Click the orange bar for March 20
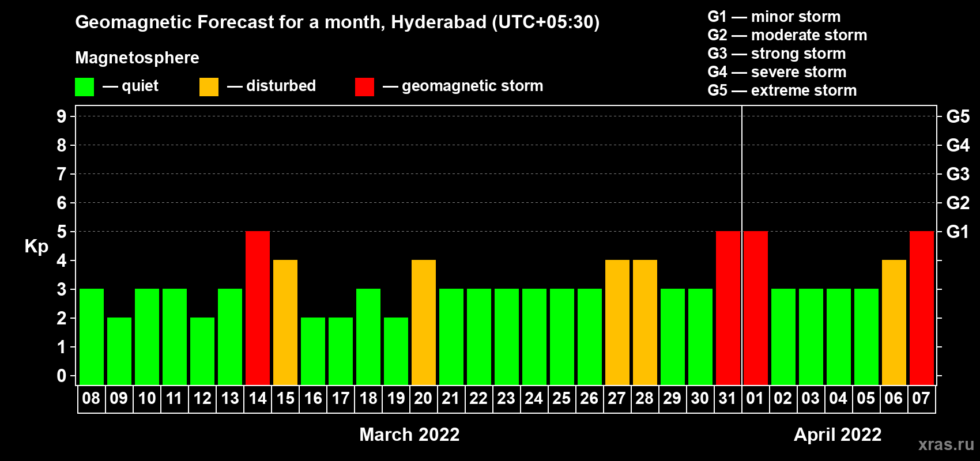980x461 pixels. point(424,322)
